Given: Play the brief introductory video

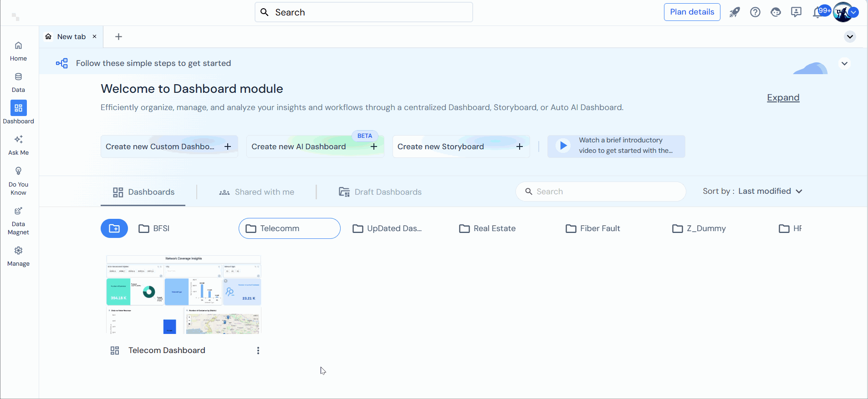Looking at the screenshot, I should pyautogui.click(x=563, y=146).
